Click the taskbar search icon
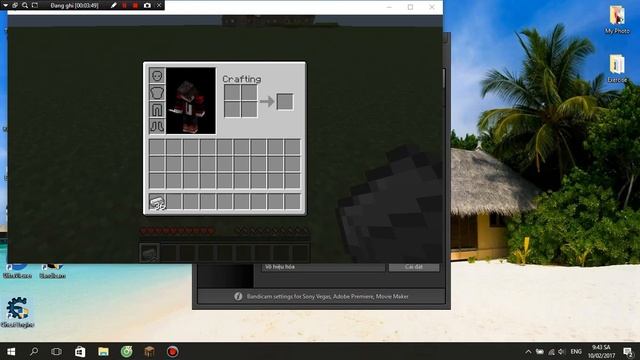Image resolution: width=640 pixels, height=360 pixels. pyautogui.click(x=34, y=351)
